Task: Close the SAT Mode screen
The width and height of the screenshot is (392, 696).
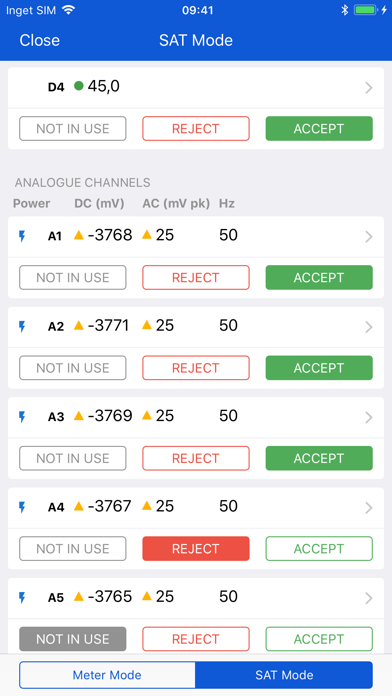Action: 40,40
